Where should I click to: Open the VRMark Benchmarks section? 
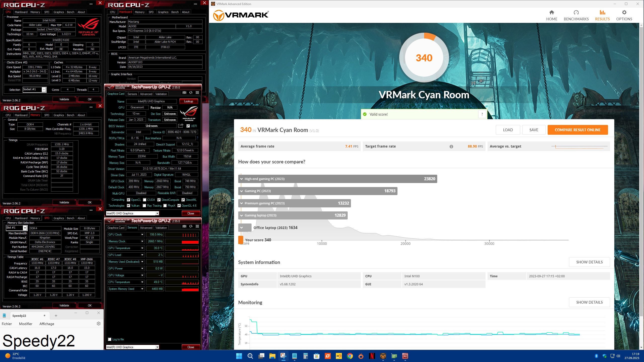(x=576, y=15)
